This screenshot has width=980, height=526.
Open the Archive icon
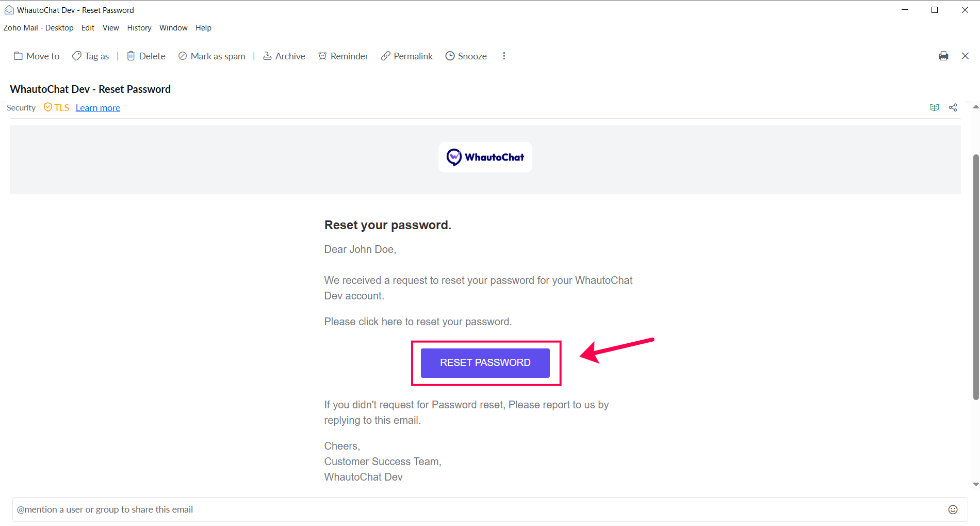point(284,56)
